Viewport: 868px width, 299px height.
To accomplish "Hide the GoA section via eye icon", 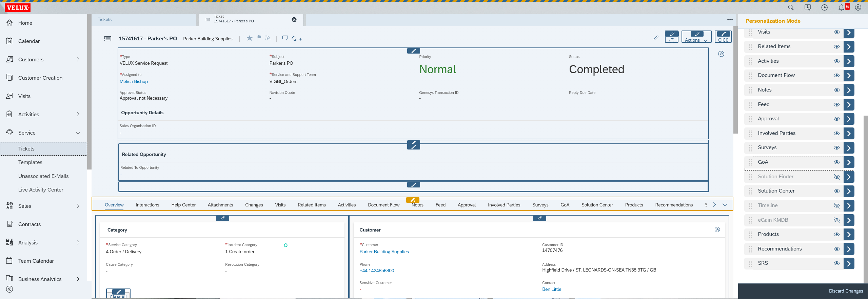I will point(836,162).
